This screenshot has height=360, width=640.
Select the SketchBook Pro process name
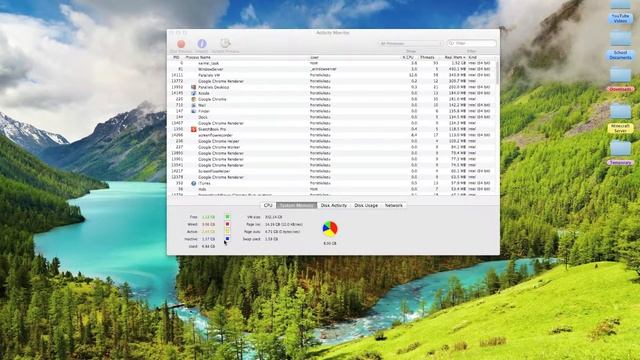pos(212,129)
